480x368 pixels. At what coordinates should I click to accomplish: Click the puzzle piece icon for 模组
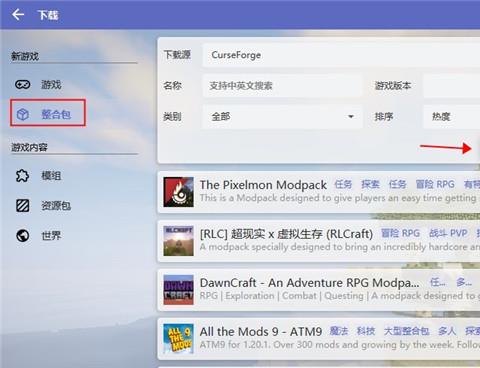[x=23, y=176]
